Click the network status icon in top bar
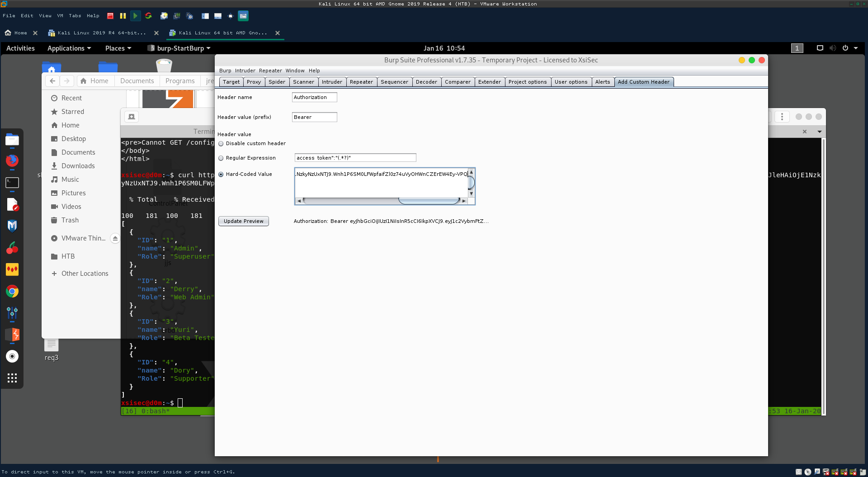This screenshot has width=868, height=477. 820,48
